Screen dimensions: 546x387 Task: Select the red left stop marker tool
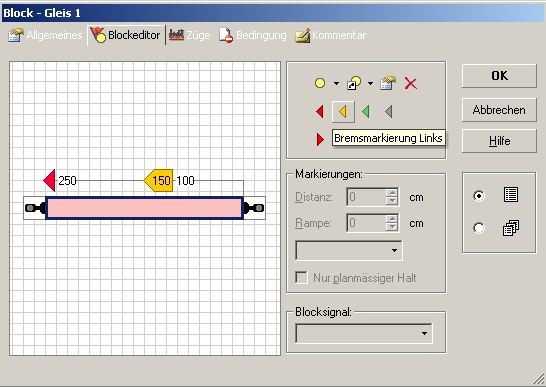tap(320, 112)
